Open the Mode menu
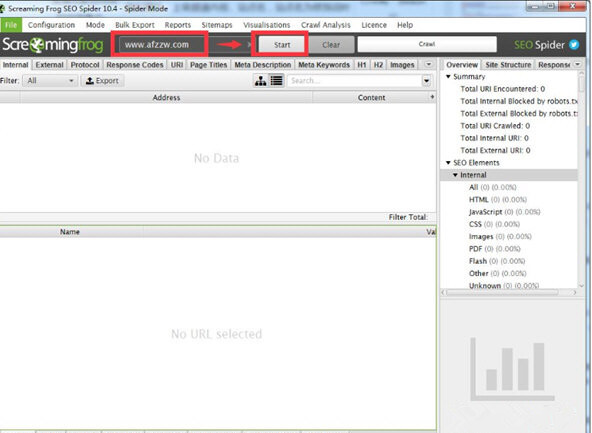Image resolution: width=592 pixels, height=433 pixels. coord(95,25)
